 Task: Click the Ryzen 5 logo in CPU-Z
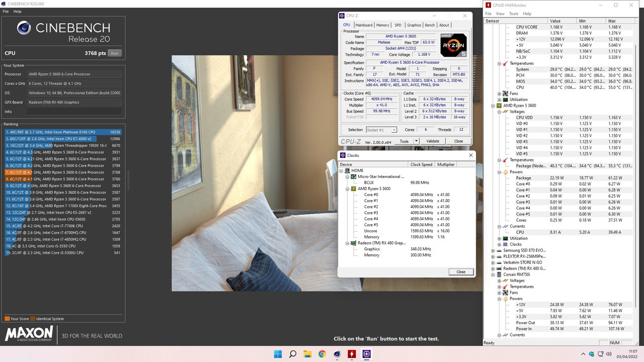(453, 44)
